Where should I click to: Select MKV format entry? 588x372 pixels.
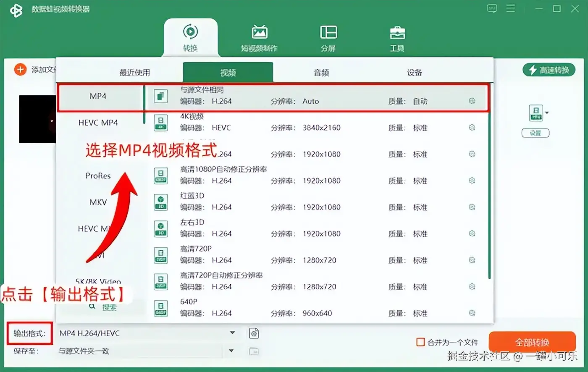click(98, 202)
